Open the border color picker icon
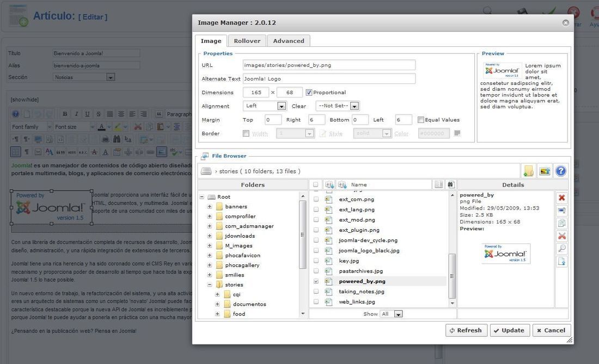The width and height of the screenshot is (599, 364). (x=457, y=133)
